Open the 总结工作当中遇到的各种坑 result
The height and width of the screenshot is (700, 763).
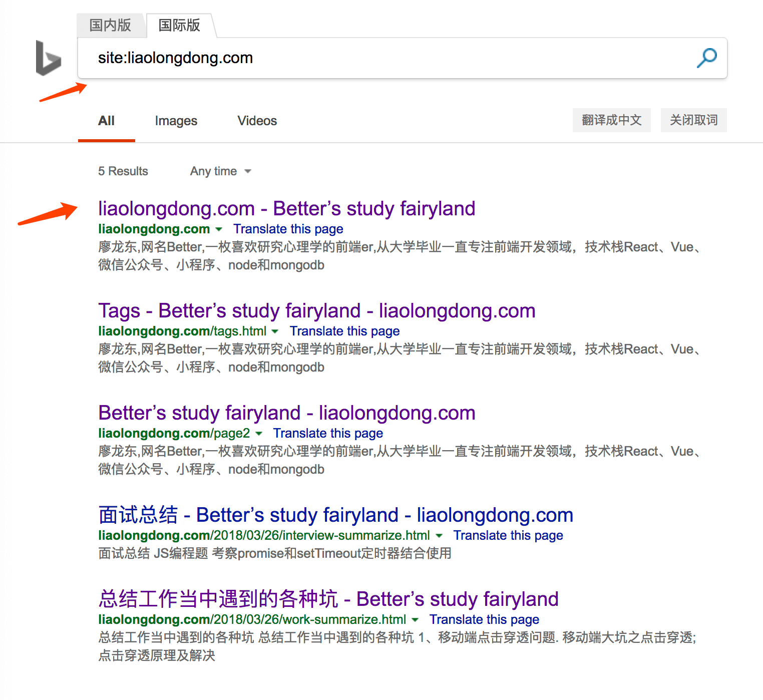pyautogui.click(x=328, y=599)
